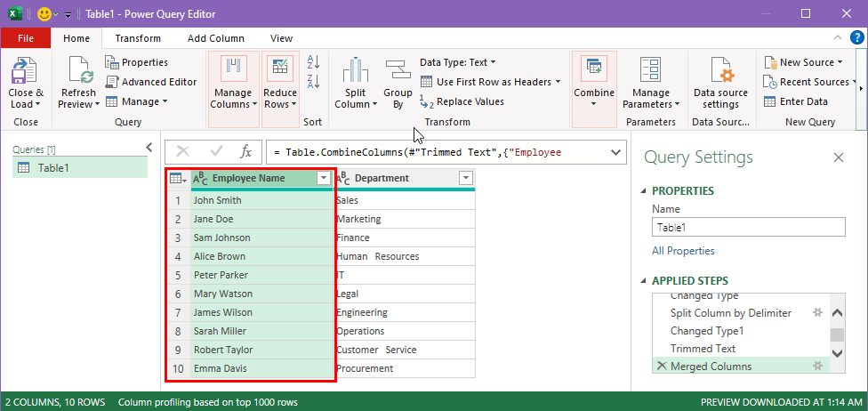Open Merged Columns step settings gear
The height and width of the screenshot is (411, 868).
(x=817, y=366)
